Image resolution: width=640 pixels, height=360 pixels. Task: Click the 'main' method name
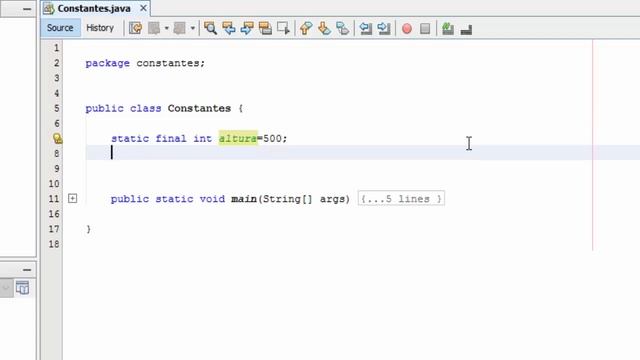244,199
